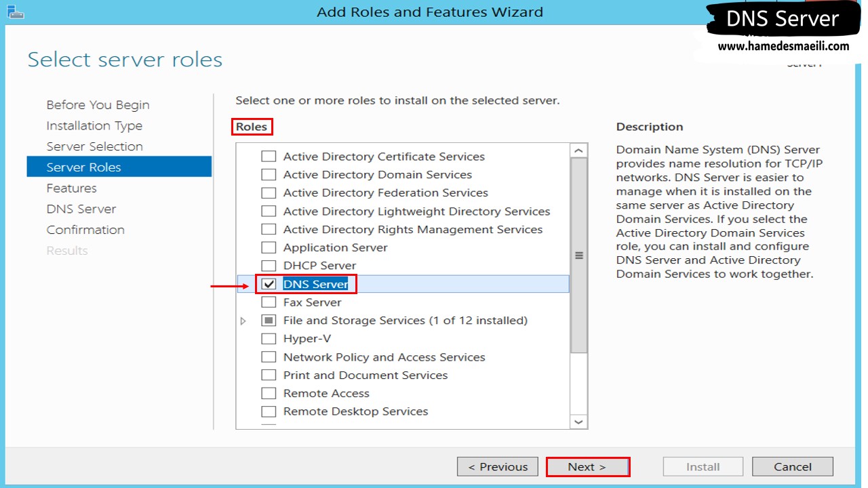
Task: Enable the Hyper-V role checkbox
Action: [x=269, y=339]
